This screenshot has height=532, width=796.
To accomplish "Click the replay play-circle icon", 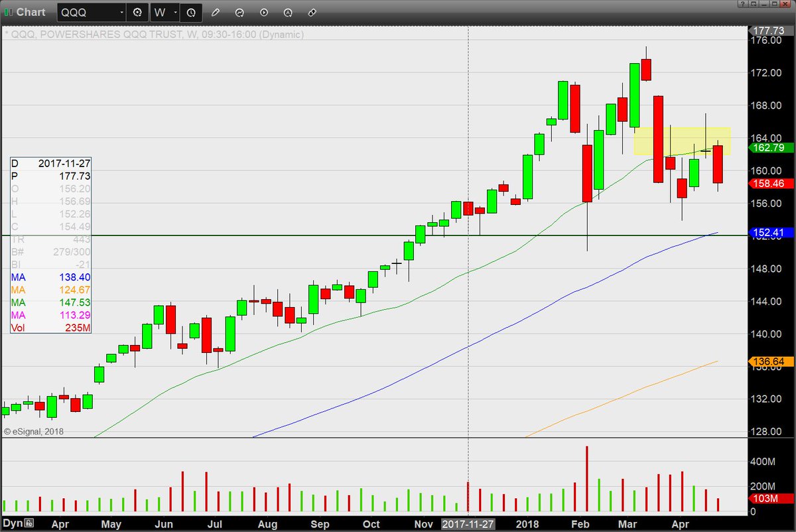I will (264, 12).
